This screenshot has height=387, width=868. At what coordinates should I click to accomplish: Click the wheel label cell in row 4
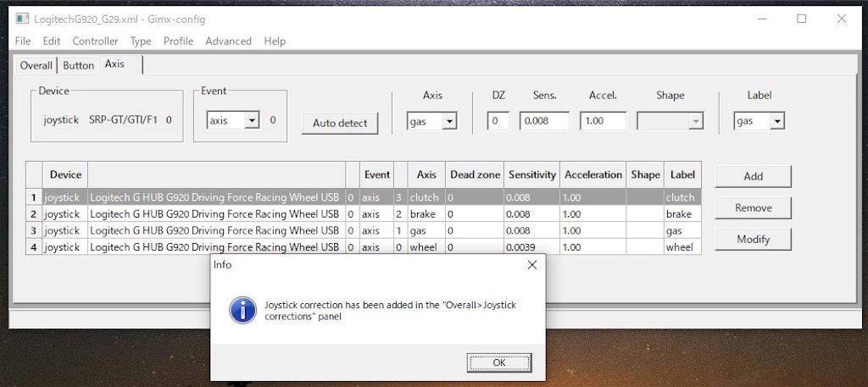(x=682, y=247)
